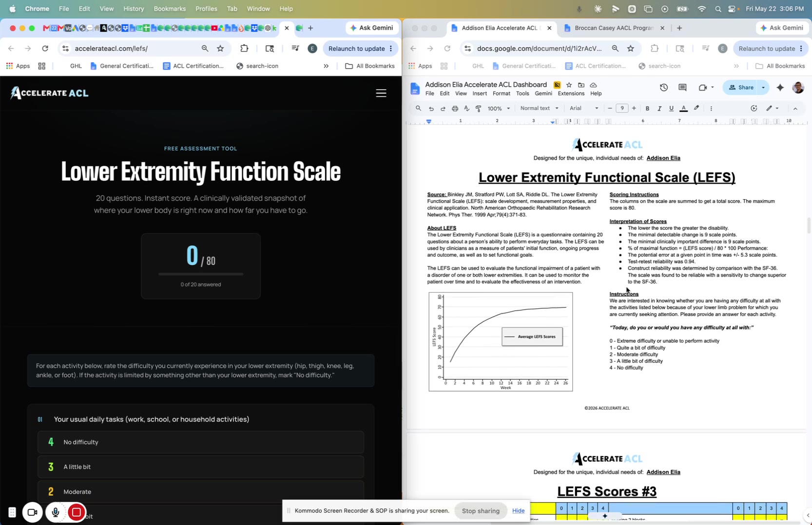812x525 pixels.
Task: Open the Google account profile picture
Action: pyautogui.click(x=798, y=88)
